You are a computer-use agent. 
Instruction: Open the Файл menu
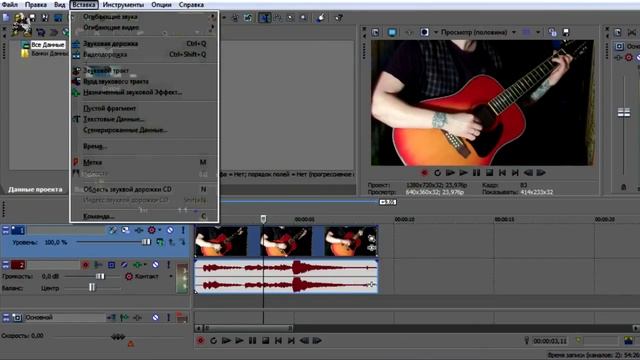[9, 5]
